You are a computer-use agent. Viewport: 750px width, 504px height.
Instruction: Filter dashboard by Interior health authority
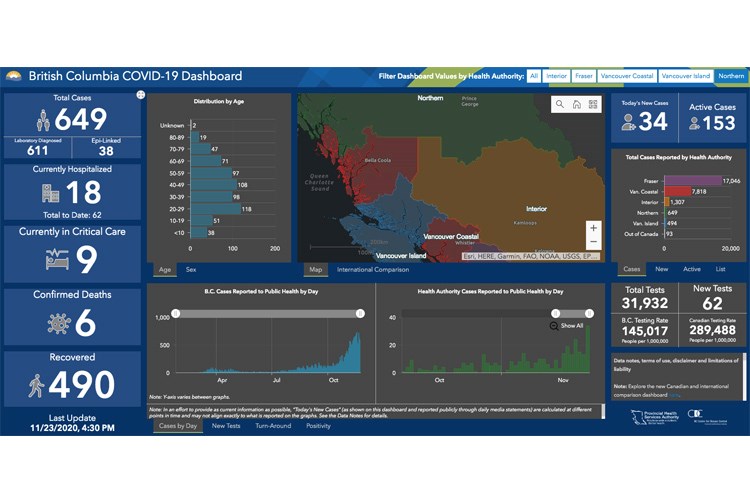click(556, 76)
